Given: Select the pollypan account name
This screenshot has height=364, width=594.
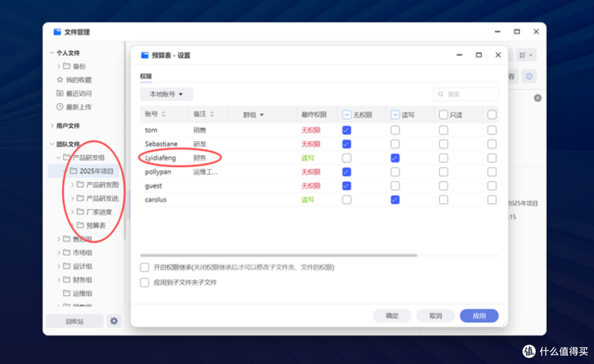Looking at the screenshot, I should pyautogui.click(x=158, y=172).
